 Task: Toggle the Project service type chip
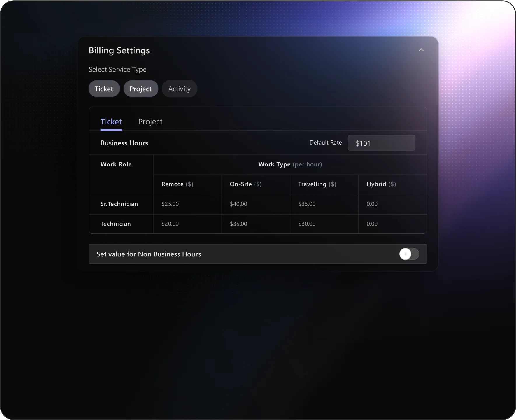[141, 89]
